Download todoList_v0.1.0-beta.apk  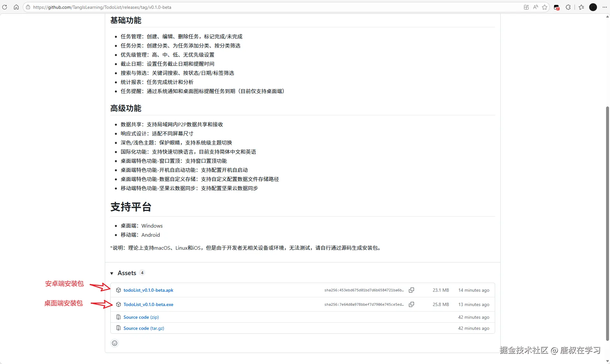pos(148,290)
